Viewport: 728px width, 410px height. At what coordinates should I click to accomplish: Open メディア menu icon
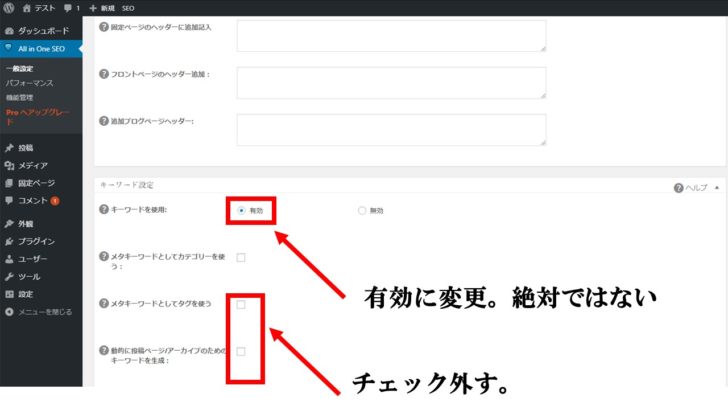9,165
